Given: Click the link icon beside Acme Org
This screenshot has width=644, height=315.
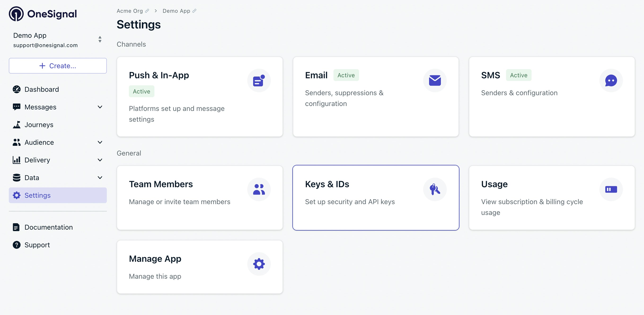Looking at the screenshot, I should pyautogui.click(x=147, y=11).
